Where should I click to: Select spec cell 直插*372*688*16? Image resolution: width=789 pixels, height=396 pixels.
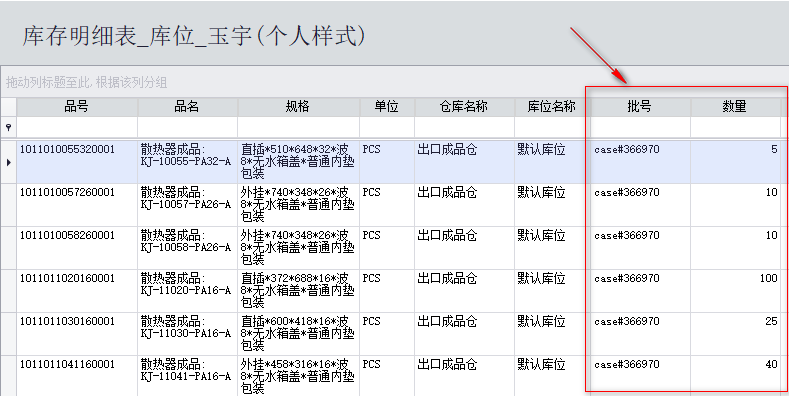pos(298,291)
